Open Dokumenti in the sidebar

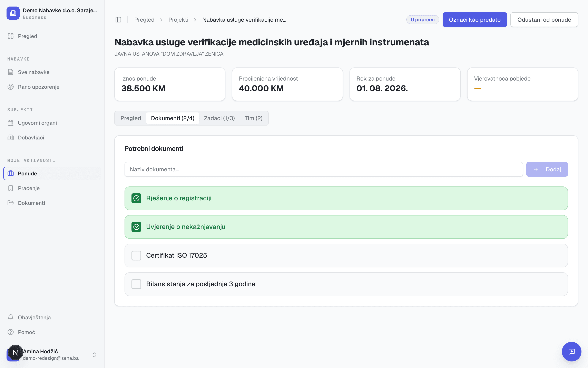[52, 203]
